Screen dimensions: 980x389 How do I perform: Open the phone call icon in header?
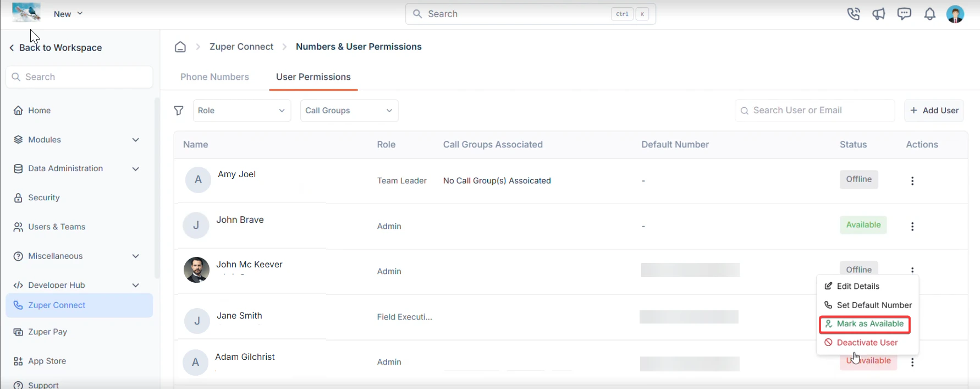pyautogui.click(x=854, y=14)
